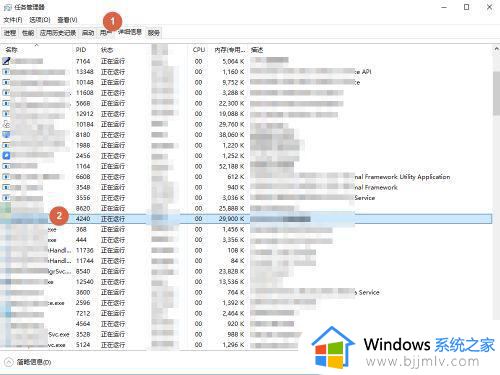
Task: Click PID 8540 cell
Action: pos(83,271)
